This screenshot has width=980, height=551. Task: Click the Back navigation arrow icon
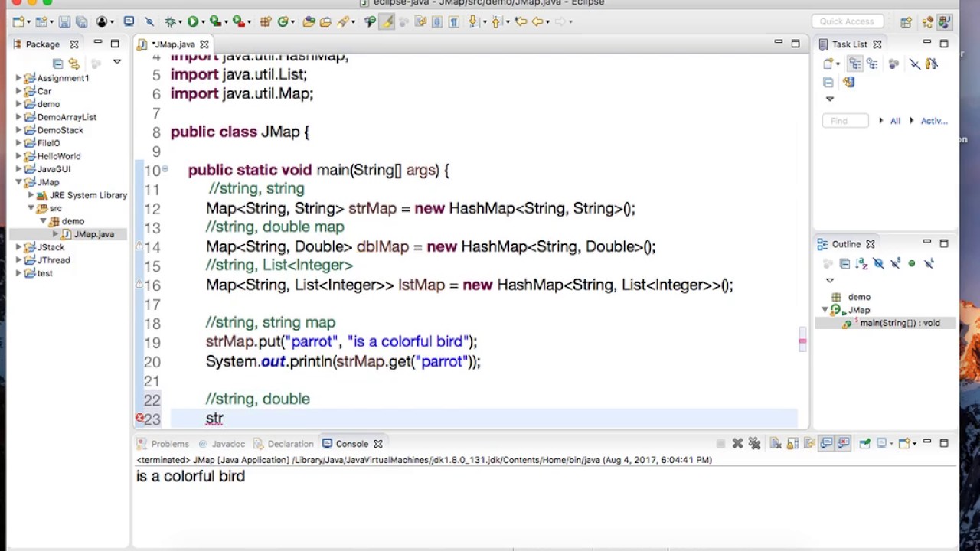(537, 21)
